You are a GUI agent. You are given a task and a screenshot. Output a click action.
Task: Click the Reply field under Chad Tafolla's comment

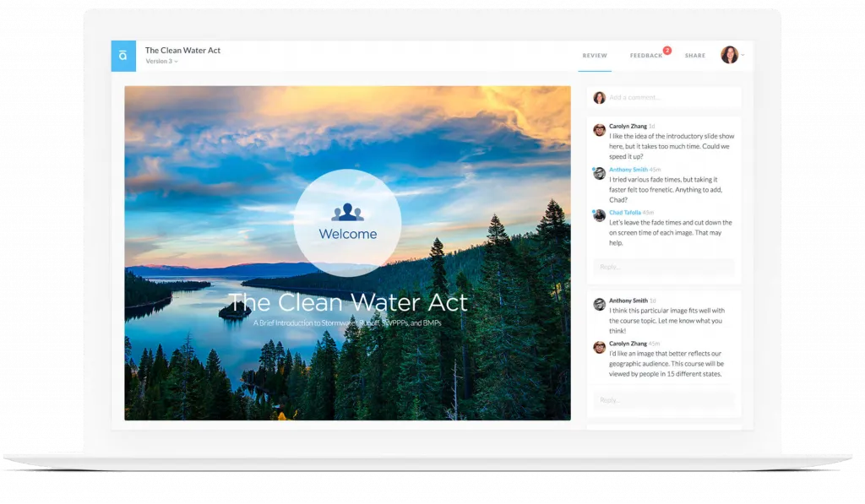664,267
